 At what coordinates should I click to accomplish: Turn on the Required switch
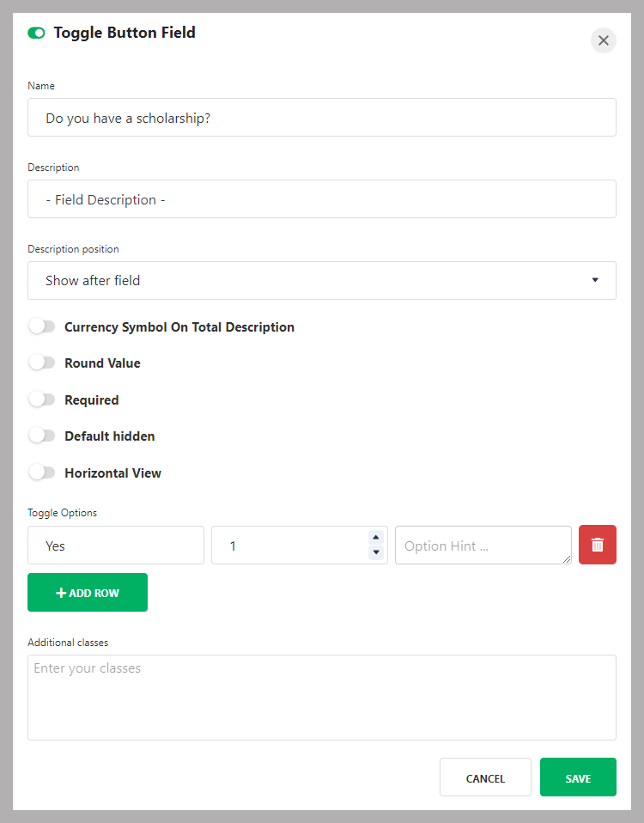[x=42, y=399]
